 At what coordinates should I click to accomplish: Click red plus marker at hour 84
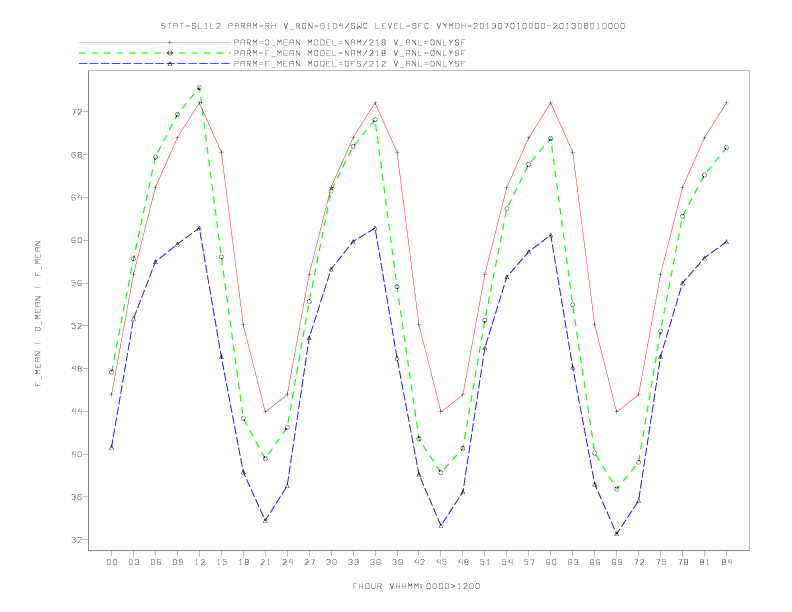click(726, 103)
